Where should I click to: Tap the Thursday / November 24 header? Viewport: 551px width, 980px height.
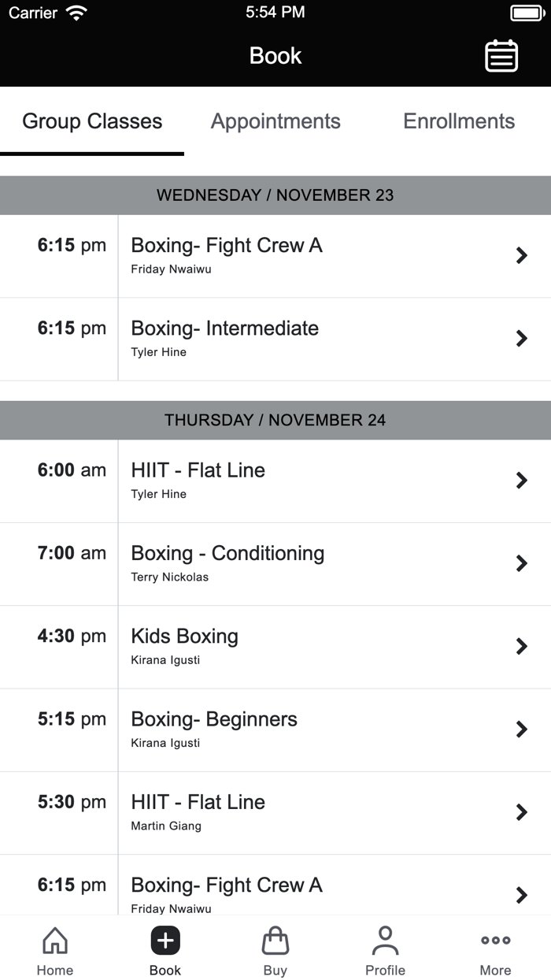click(x=275, y=420)
